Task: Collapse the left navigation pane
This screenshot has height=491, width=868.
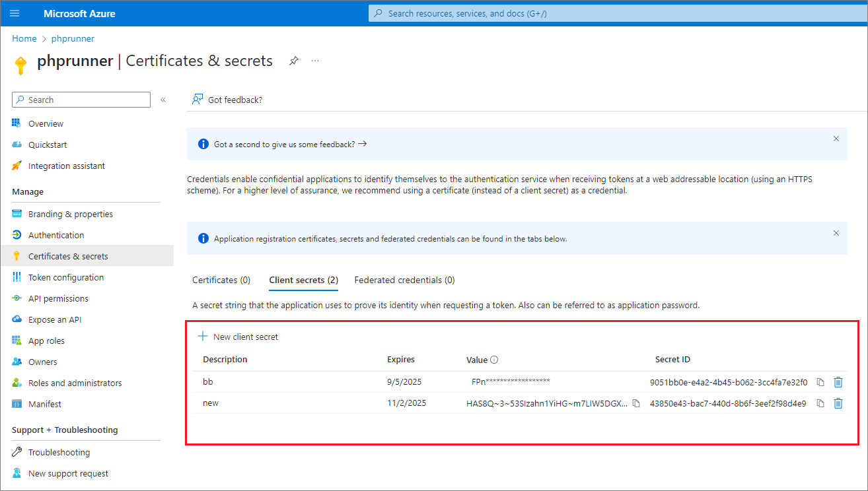Action: [163, 100]
